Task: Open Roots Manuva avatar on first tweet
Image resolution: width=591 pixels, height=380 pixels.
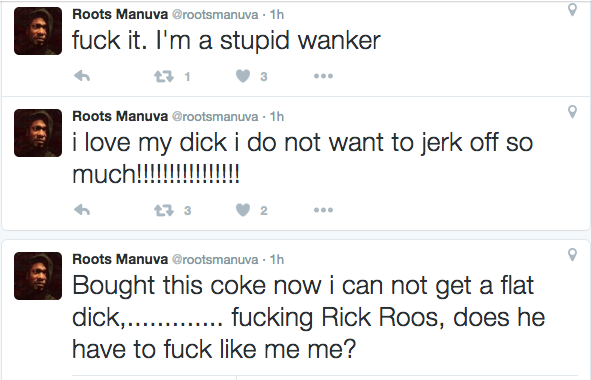Action: [x=38, y=31]
